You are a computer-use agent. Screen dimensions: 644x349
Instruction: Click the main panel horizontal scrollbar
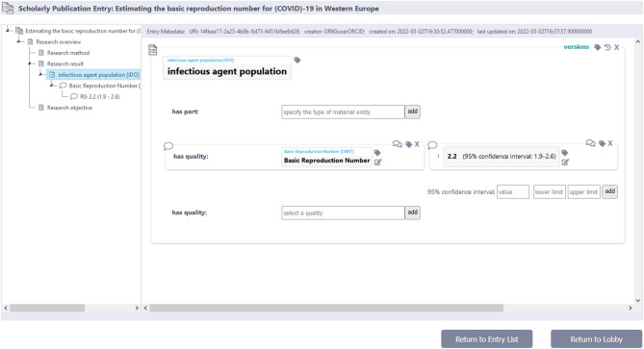(x=326, y=308)
